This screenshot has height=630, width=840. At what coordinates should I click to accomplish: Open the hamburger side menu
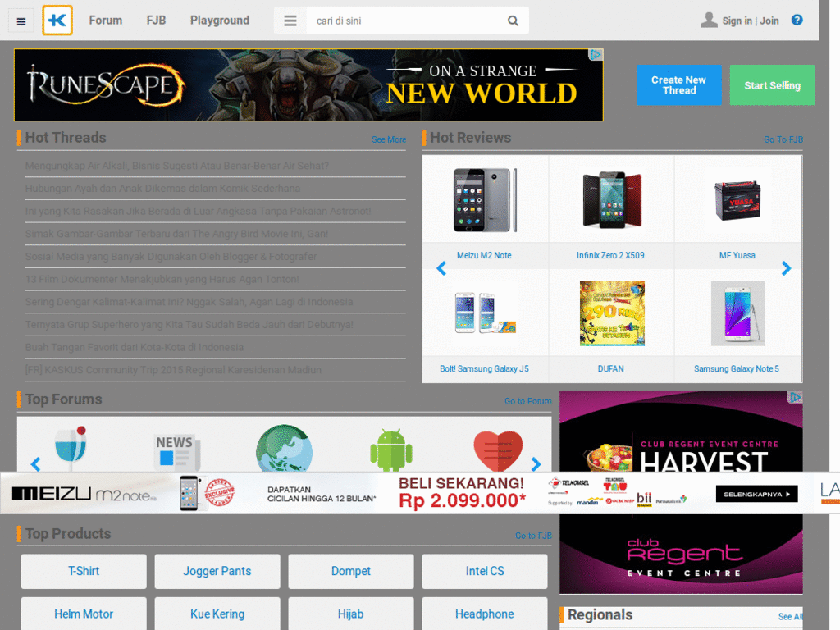[x=21, y=21]
